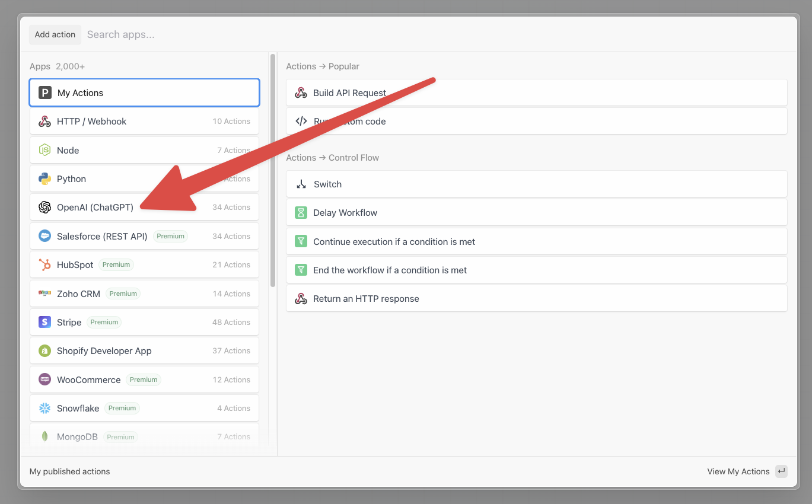The image size is (812, 504).
Task: Click the 4 Actions count on Snowflake
Action: (x=234, y=408)
